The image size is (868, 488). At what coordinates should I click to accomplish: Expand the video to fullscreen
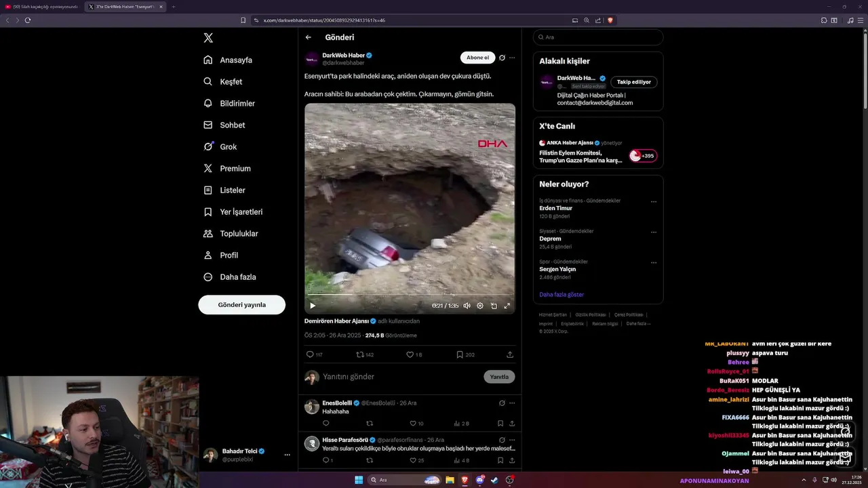[507, 306]
